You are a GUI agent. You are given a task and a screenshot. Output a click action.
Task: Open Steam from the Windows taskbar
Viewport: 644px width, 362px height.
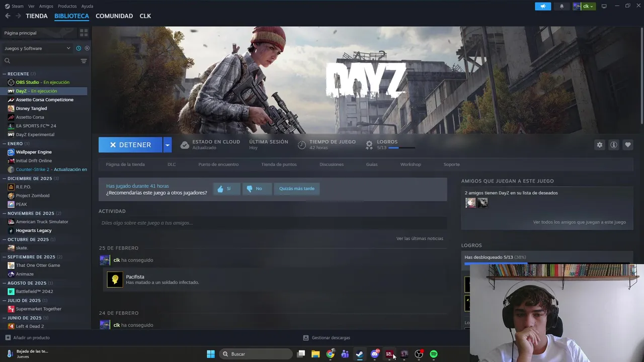click(x=359, y=354)
